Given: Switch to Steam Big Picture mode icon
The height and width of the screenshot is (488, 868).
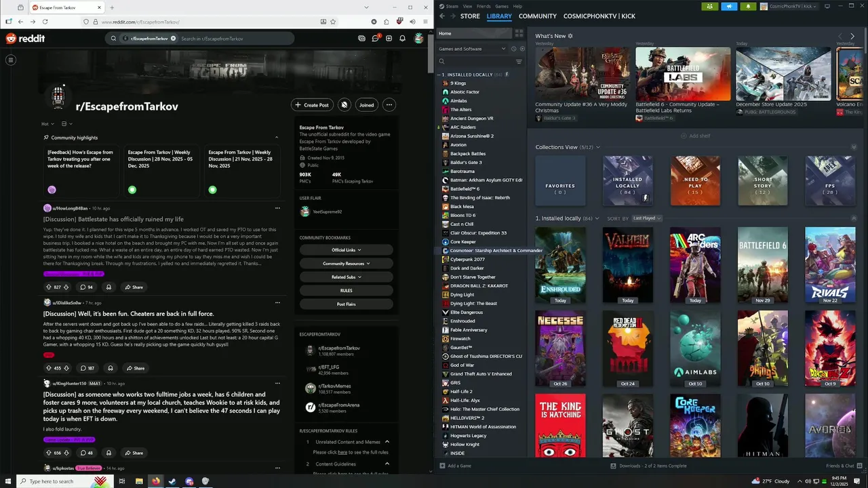Looking at the screenshot, I should click(x=827, y=6).
